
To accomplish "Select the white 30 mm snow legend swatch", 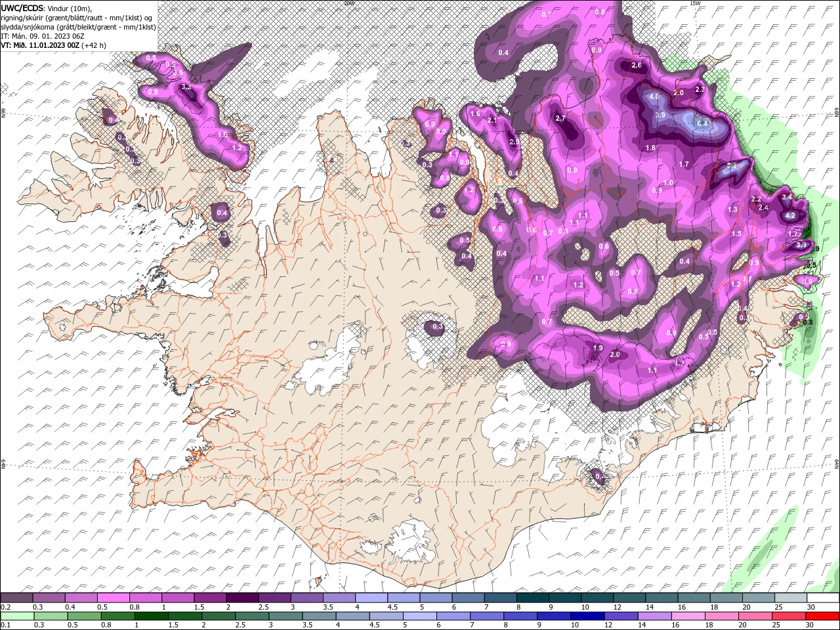I will pyautogui.click(x=823, y=598).
